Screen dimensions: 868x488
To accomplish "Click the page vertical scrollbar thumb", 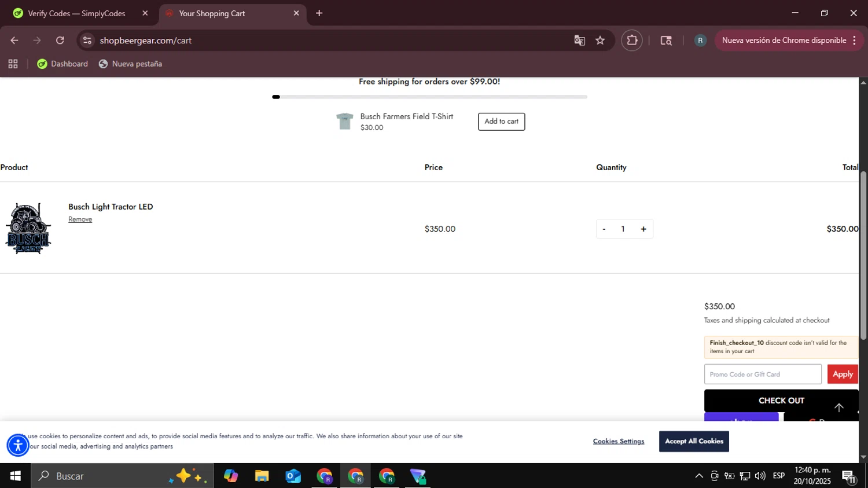I will pos(863,255).
